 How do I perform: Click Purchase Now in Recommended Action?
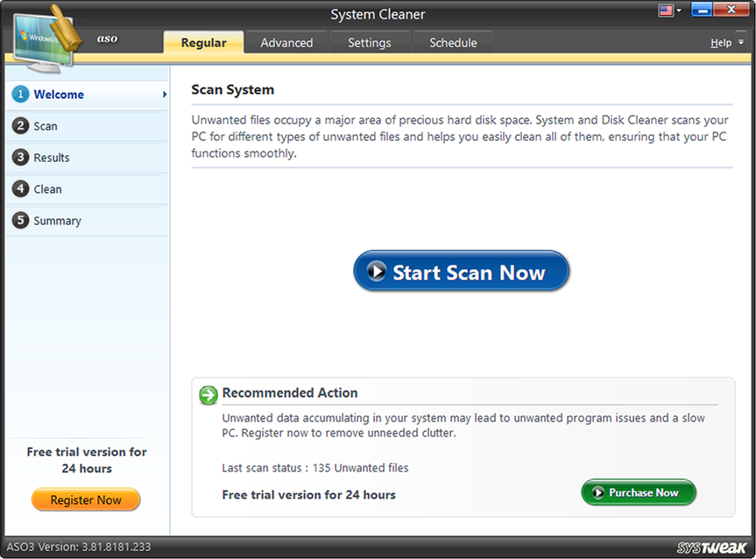click(x=639, y=492)
